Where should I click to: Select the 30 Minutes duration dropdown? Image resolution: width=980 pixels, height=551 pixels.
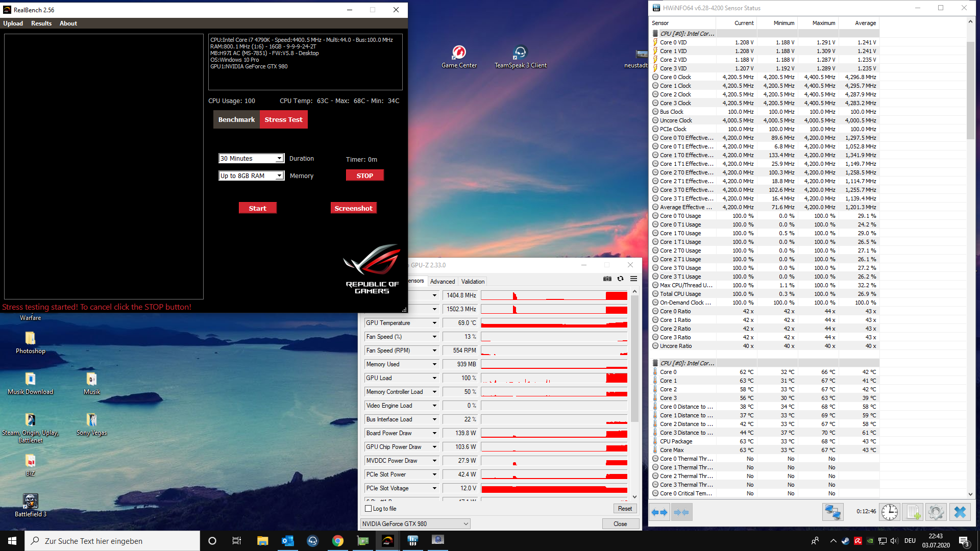tap(250, 158)
